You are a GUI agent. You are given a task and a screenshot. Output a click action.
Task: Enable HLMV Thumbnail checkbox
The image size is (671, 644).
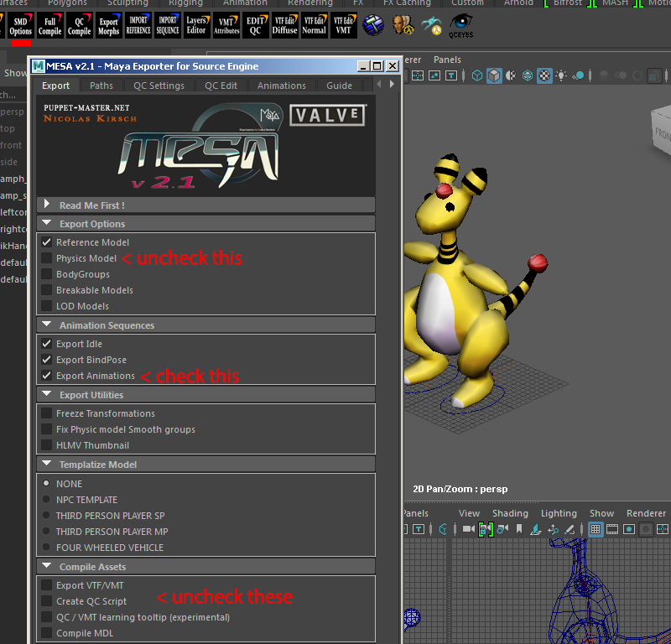[47, 445]
